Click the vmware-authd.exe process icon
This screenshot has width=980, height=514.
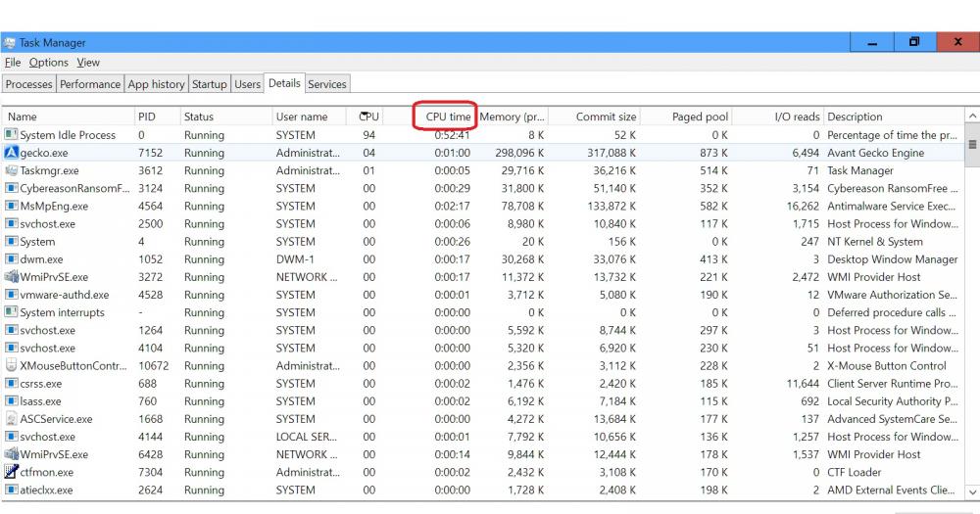pyautogui.click(x=11, y=294)
